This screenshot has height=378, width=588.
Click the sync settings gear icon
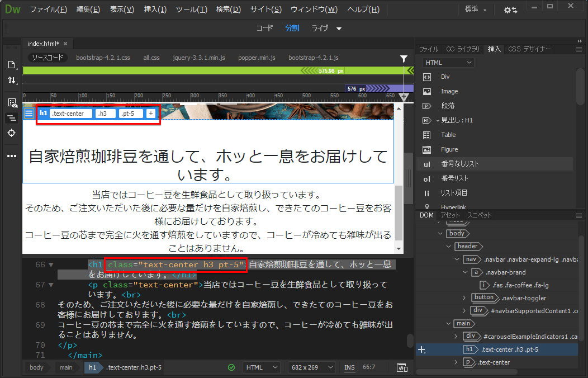click(x=510, y=10)
